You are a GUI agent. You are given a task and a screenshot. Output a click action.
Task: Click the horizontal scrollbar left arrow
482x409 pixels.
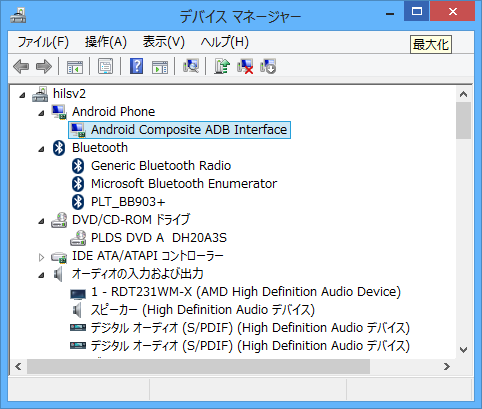(18, 367)
